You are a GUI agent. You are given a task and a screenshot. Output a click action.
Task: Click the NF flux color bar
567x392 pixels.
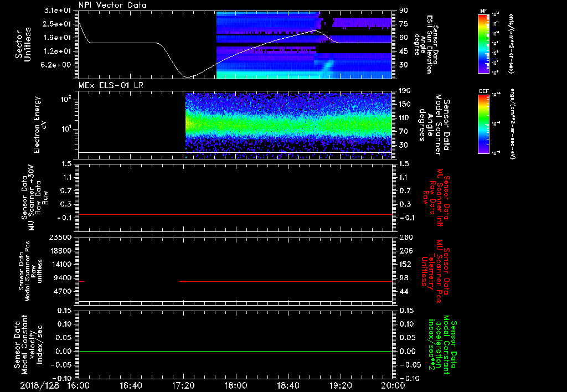[x=483, y=43]
